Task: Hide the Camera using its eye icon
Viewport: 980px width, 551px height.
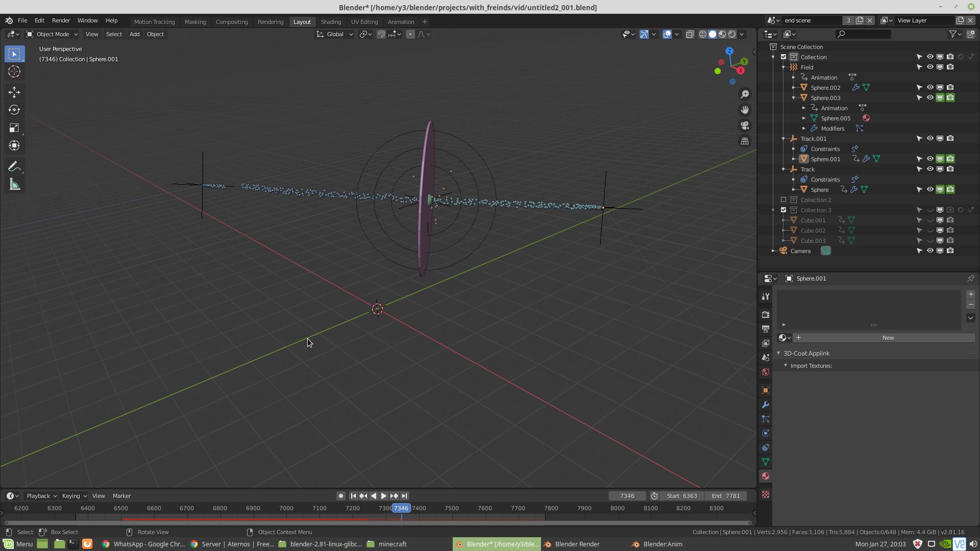Action: [x=929, y=251]
